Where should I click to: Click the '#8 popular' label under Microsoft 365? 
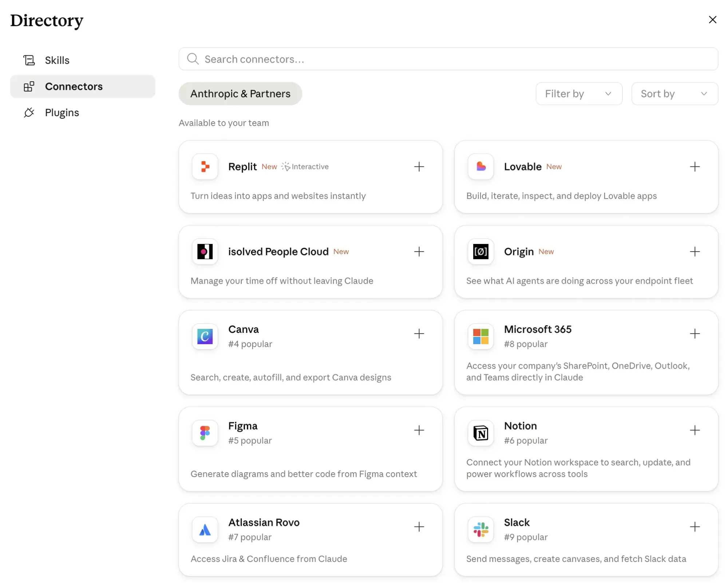[526, 344]
